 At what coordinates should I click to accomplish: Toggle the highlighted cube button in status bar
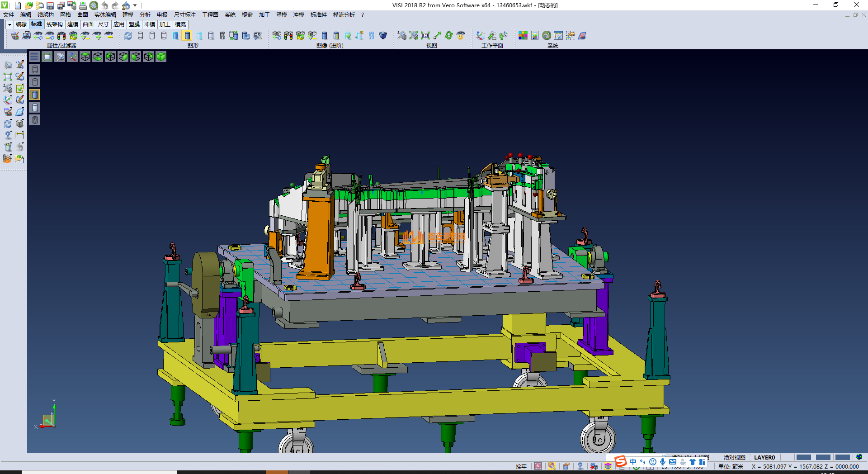pos(608,466)
